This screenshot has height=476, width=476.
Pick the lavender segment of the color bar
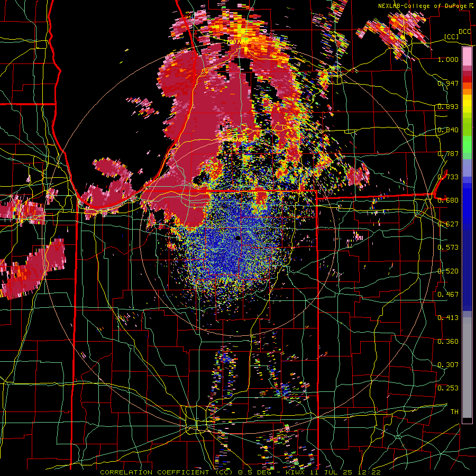tap(467, 168)
